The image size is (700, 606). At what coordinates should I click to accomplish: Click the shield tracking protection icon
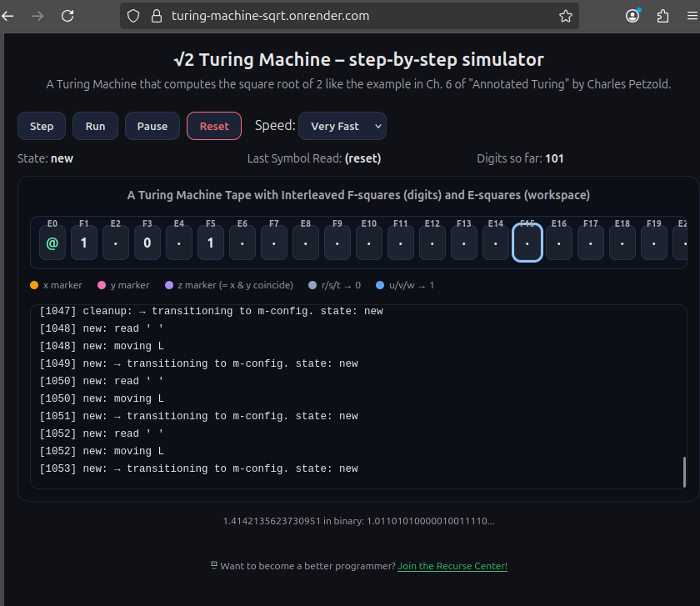click(x=133, y=16)
